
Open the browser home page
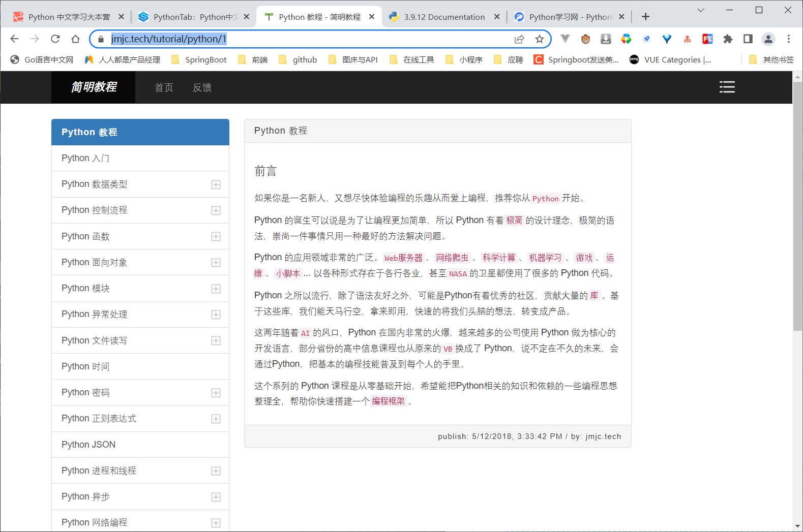(75, 39)
